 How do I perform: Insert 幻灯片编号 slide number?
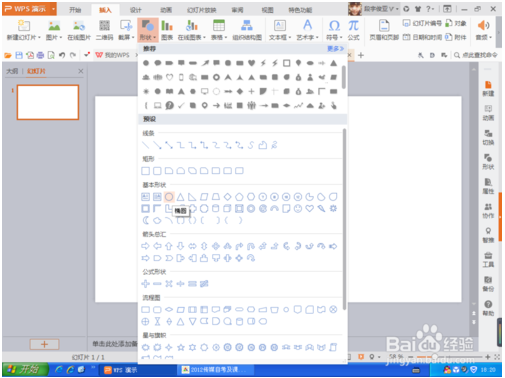click(x=422, y=23)
